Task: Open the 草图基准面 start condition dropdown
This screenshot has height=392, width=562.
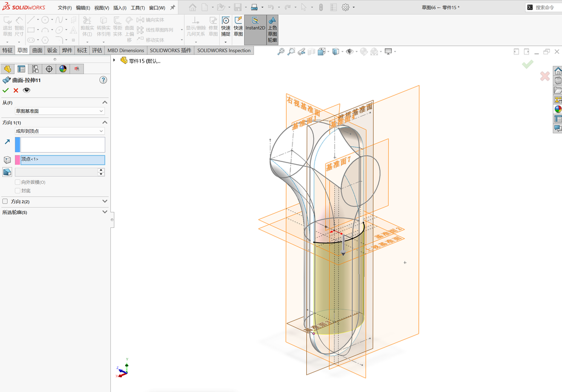Action: 60,111
